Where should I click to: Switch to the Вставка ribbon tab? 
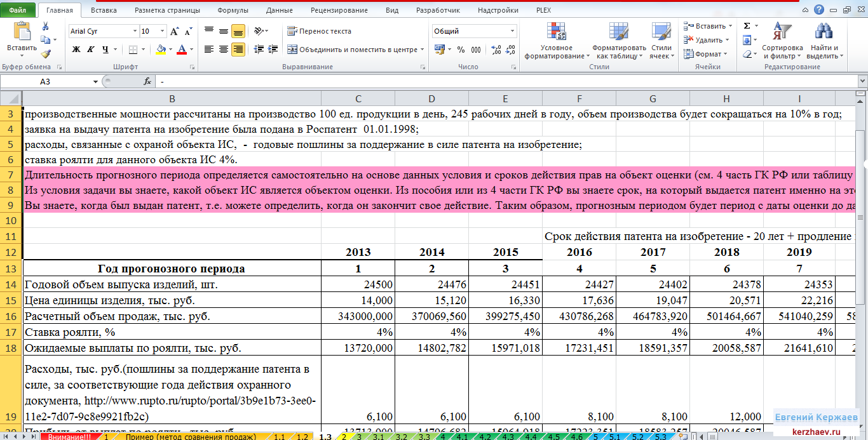[x=104, y=10]
